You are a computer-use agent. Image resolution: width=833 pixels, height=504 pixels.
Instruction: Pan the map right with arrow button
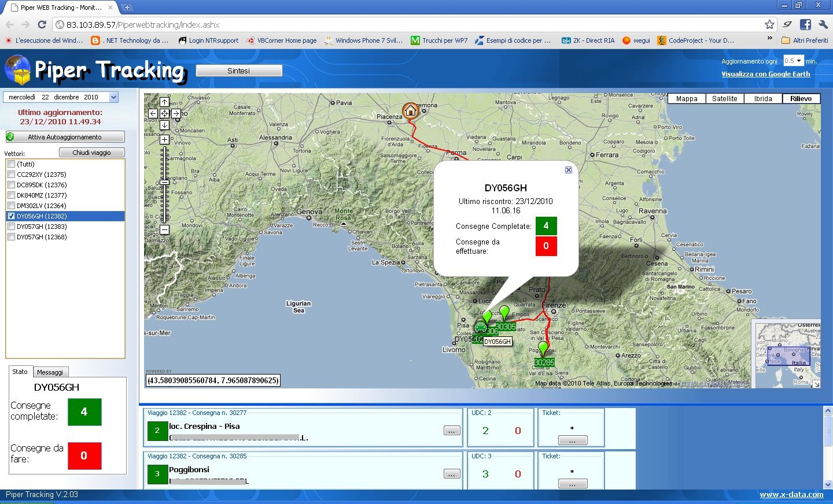[176, 114]
